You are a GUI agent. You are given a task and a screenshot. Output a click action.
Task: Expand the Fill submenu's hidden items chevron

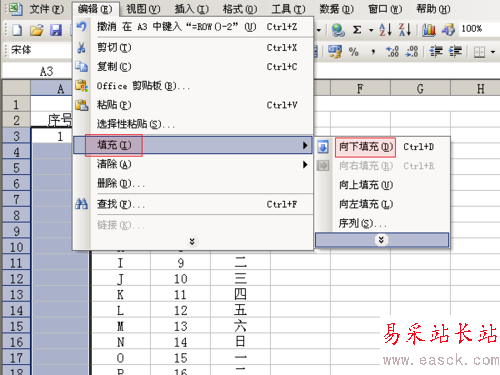(382, 240)
